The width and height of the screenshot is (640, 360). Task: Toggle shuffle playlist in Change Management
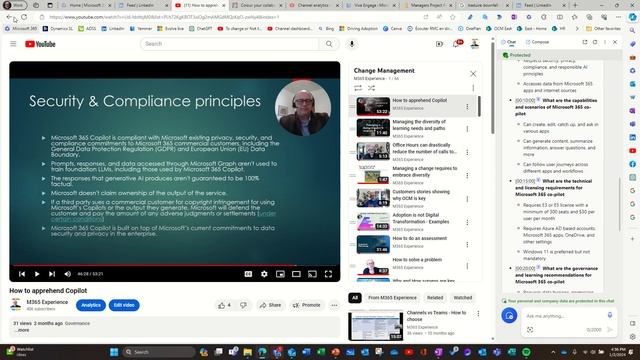tap(371, 88)
